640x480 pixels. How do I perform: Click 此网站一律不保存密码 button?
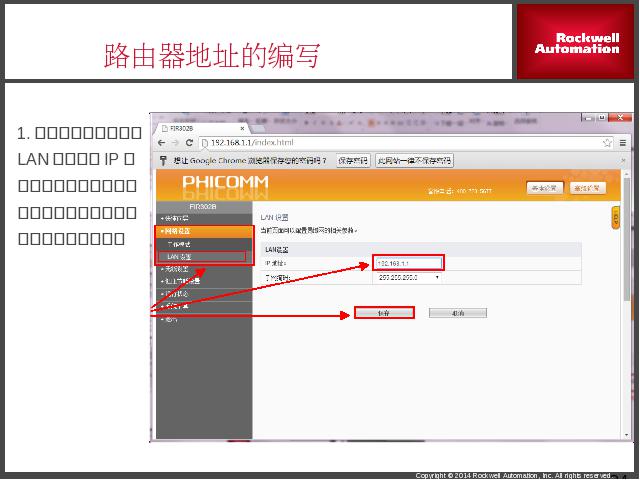[x=414, y=160]
